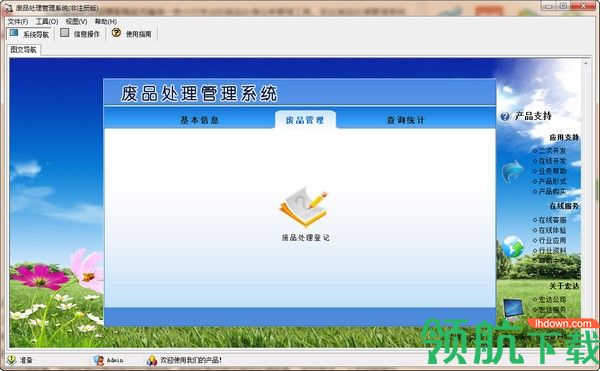Open the 业务帮助 link
This screenshot has width=600, height=371.
click(x=552, y=171)
